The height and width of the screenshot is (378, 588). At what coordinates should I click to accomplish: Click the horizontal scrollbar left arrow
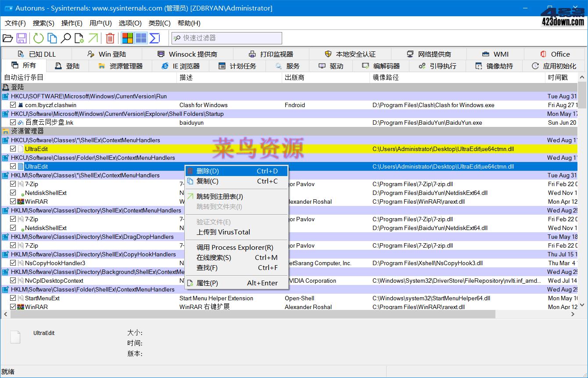pos(5,314)
